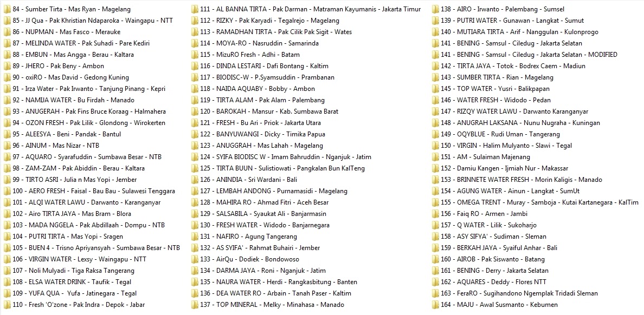The image size is (644, 315).
Task: Select folder 85 - JJ Qua Pak Khristian Ndaparoka
Action: 88,21
